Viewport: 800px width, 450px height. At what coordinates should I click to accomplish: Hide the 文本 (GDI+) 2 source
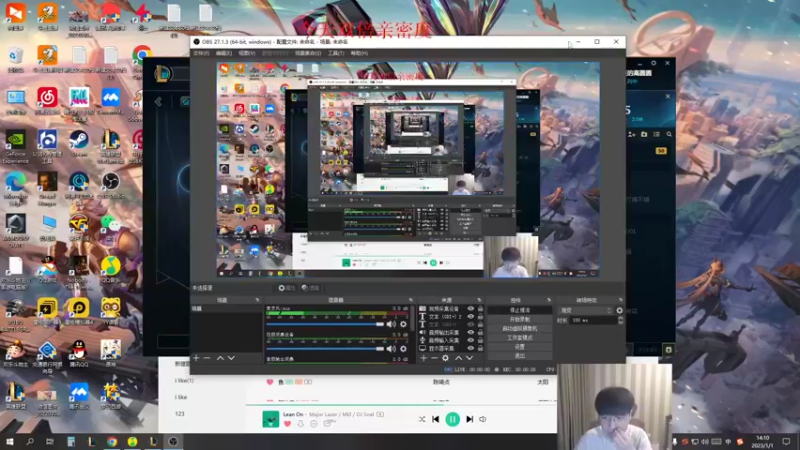coord(470,316)
